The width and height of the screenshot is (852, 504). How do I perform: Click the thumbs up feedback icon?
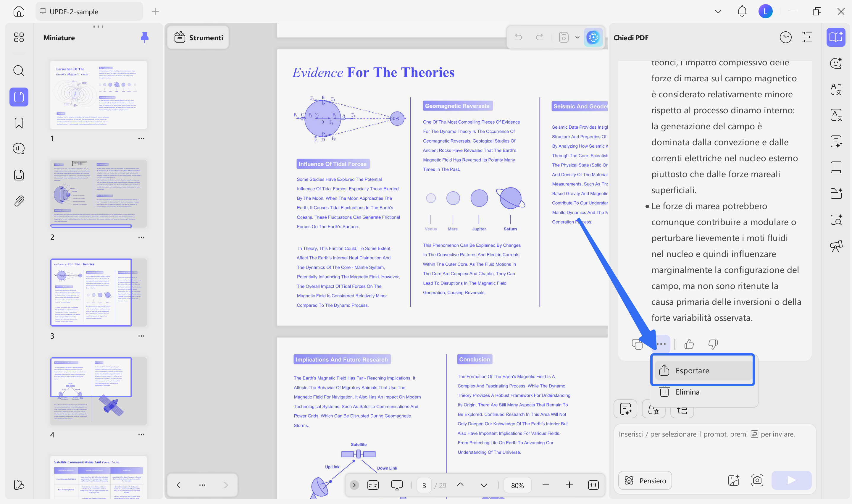689,344
